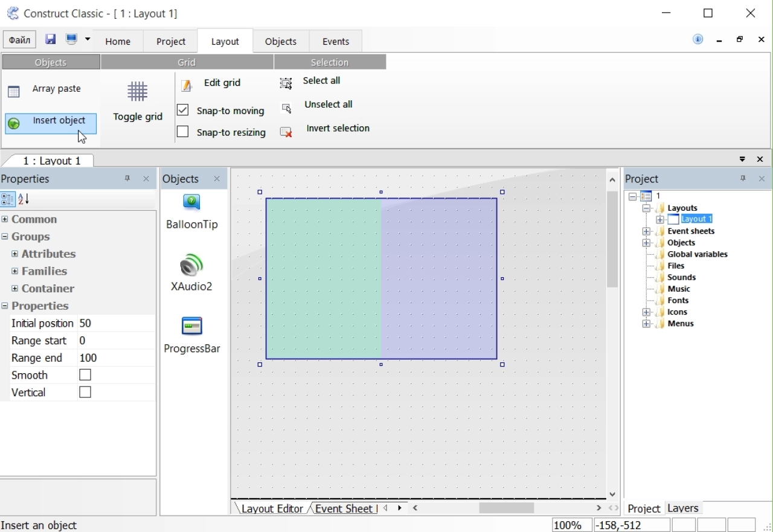773x532 pixels.
Task: Select the ProgressBar object icon
Action: click(x=193, y=327)
